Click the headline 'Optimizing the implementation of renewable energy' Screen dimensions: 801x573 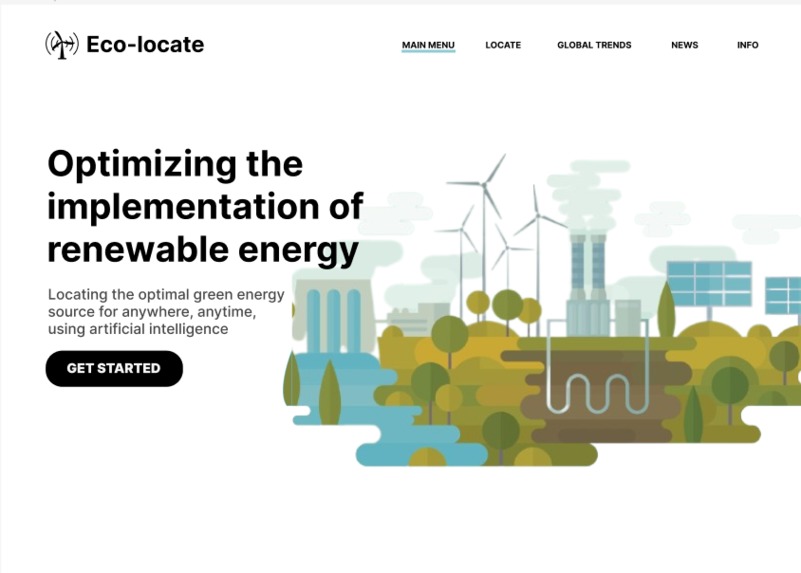pos(205,207)
